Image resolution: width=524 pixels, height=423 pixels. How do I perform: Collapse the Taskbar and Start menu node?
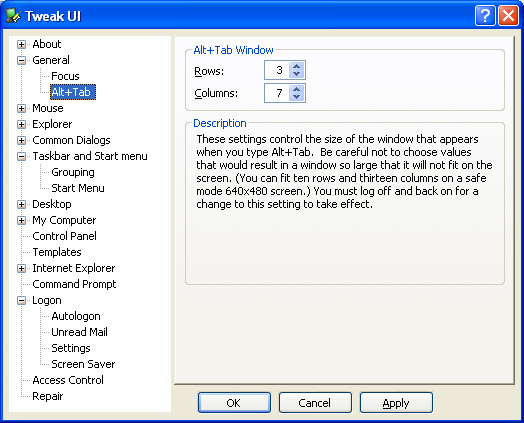[21, 156]
